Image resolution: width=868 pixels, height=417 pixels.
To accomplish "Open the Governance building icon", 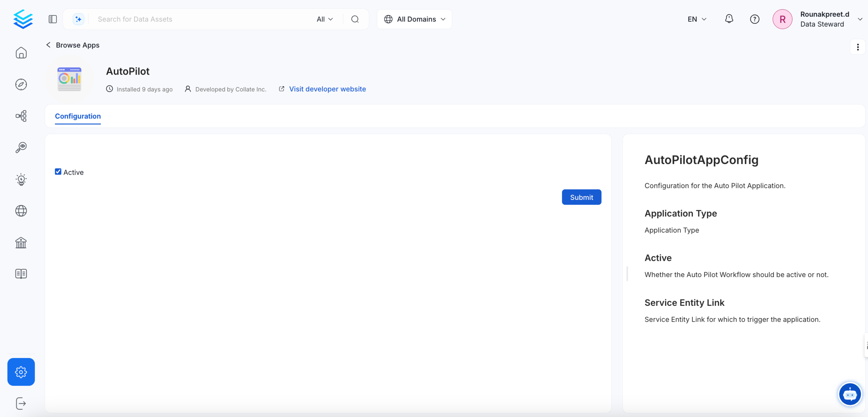I will point(21,243).
